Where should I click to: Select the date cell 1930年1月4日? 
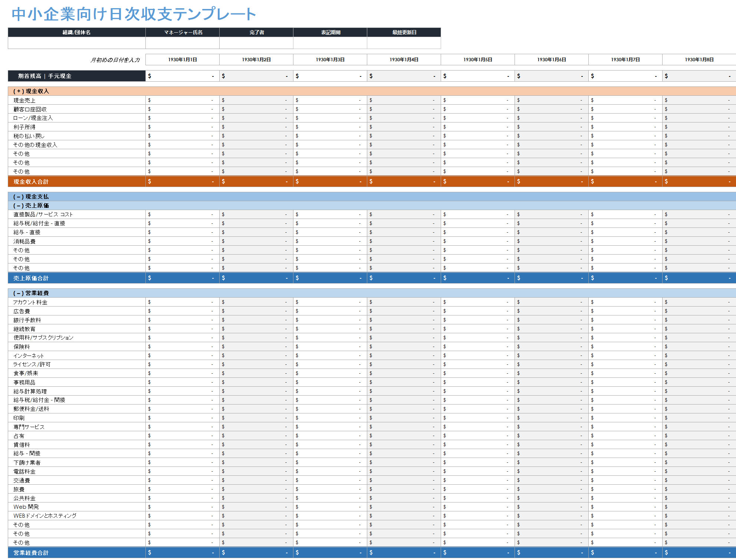tap(404, 59)
